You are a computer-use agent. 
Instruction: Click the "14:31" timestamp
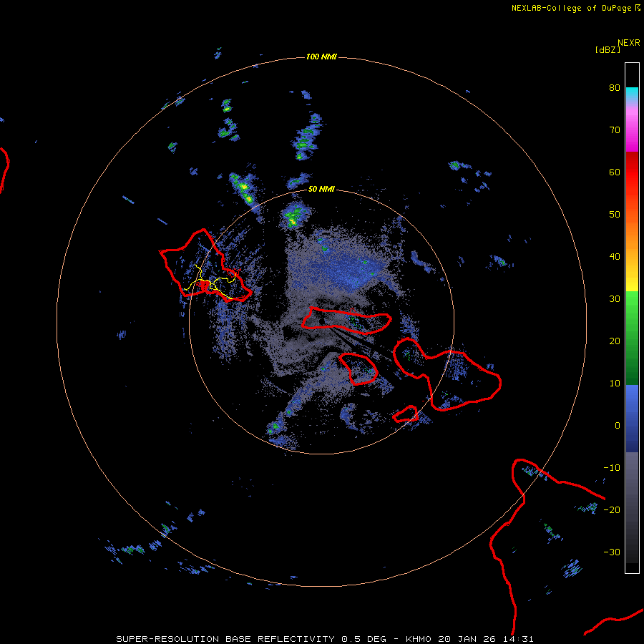click(517, 639)
